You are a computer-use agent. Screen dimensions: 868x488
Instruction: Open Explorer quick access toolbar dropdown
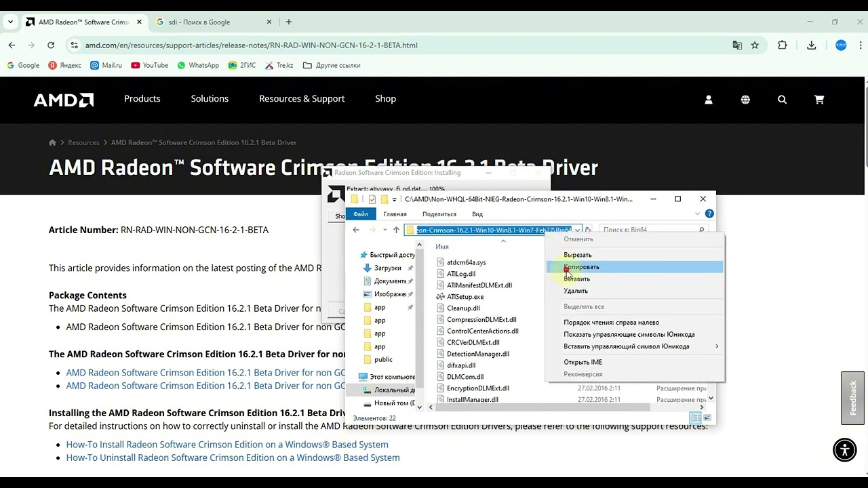coord(395,199)
